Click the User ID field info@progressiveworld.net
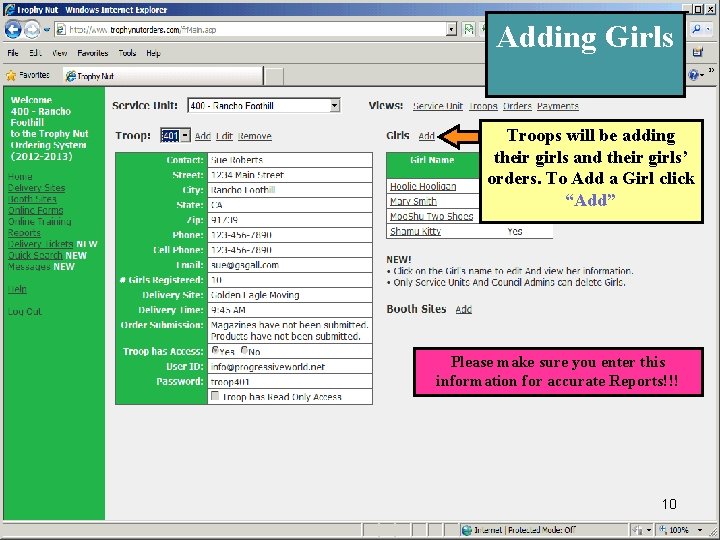The image size is (720, 540). tap(290, 366)
